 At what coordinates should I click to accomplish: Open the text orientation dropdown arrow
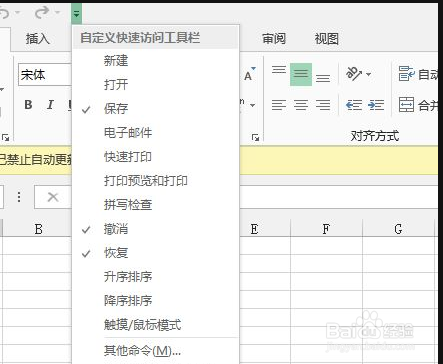pos(368,74)
